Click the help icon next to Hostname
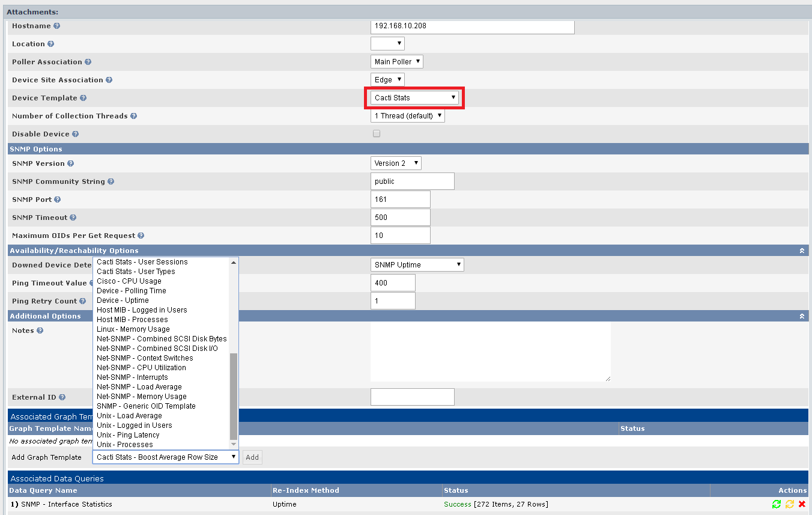Image resolution: width=812 pixels, height=515 pixels. pyautogui.click(x=56, y=26)
